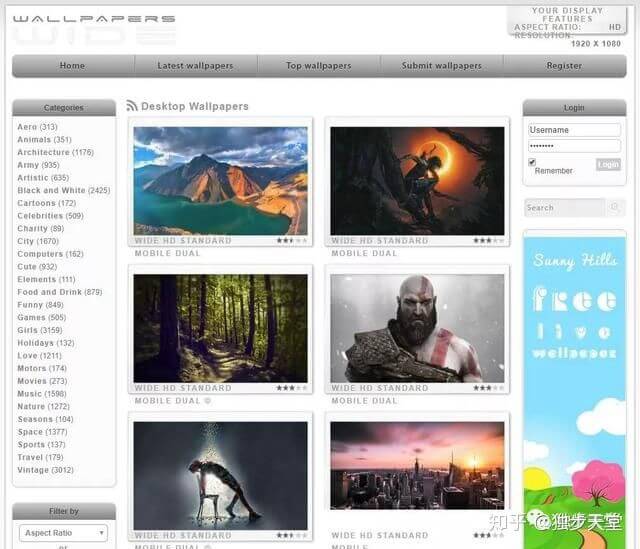Click the RSS feed icon beside Desktop Wallpapers
640x549 pixels.
click(x=131, y=106)
